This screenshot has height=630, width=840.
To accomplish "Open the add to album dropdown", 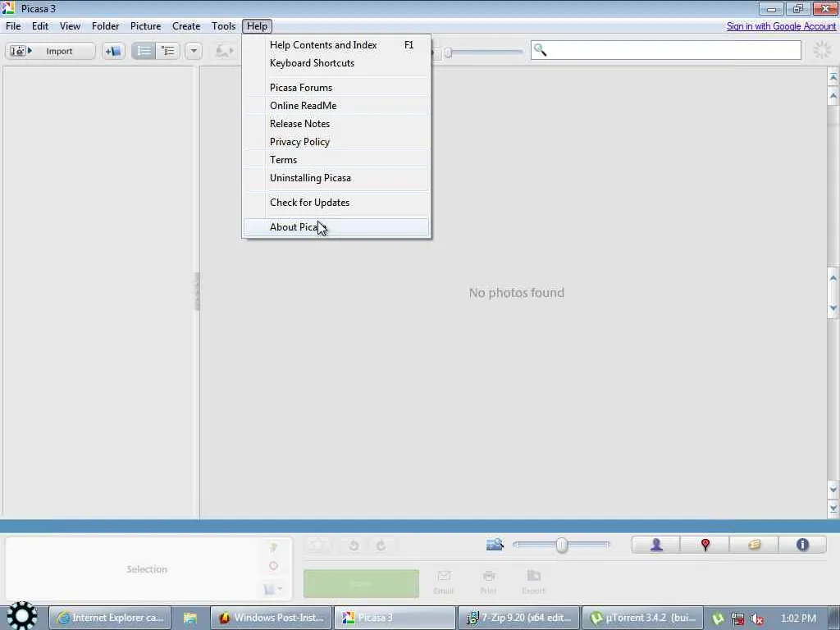I will [273, 589].
